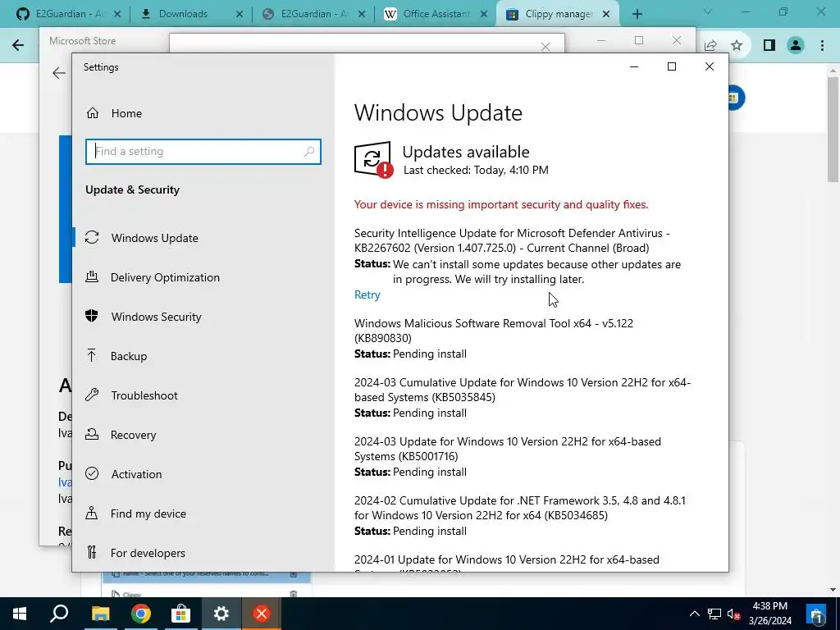Open the Chrome profile menu
Image resolution: width=840 pixels, height=630 pixels.
[x=796, y=46]
